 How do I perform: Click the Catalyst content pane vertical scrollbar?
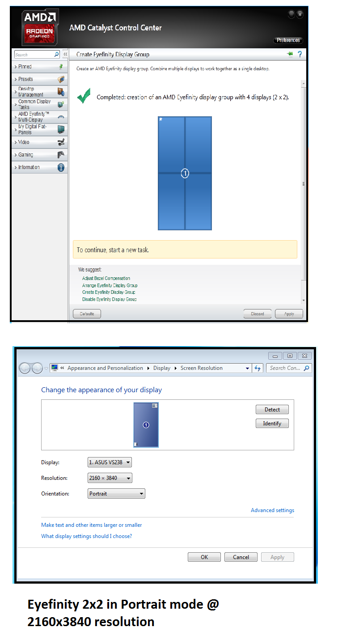[x=304, y=183]
